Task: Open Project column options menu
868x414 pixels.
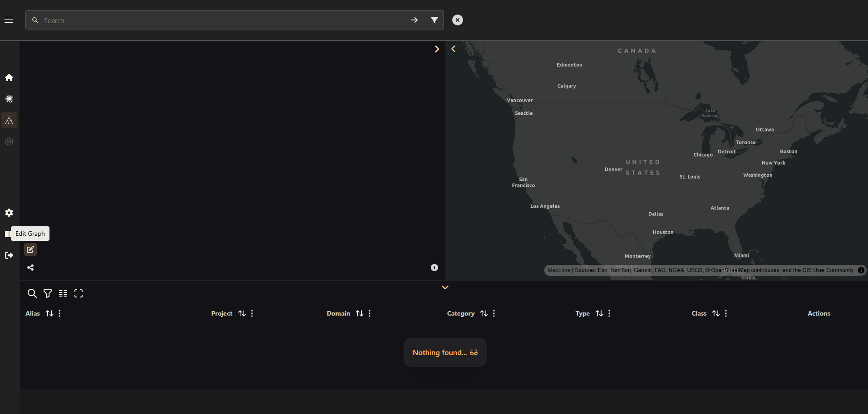Action: pos(252,313)
